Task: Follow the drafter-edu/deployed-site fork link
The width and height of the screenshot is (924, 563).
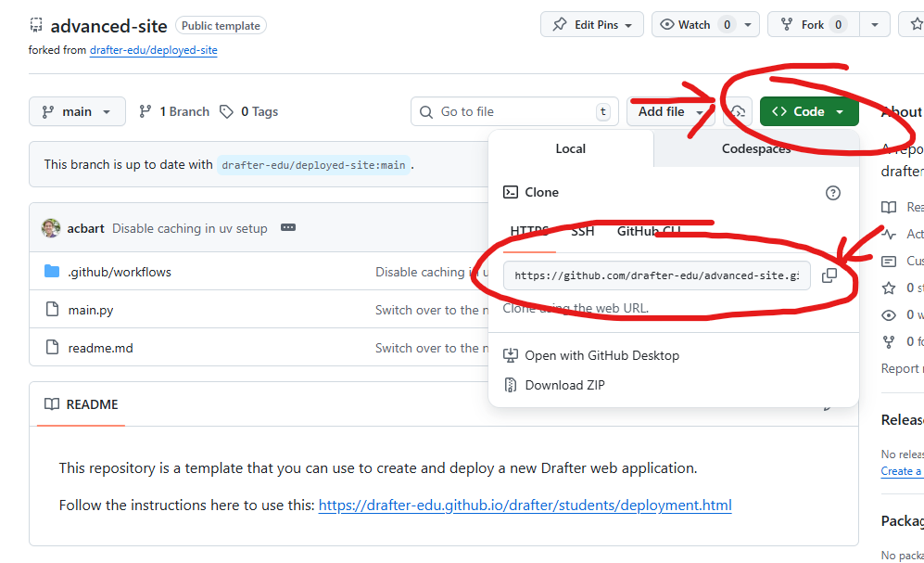Action: (153, 50)
